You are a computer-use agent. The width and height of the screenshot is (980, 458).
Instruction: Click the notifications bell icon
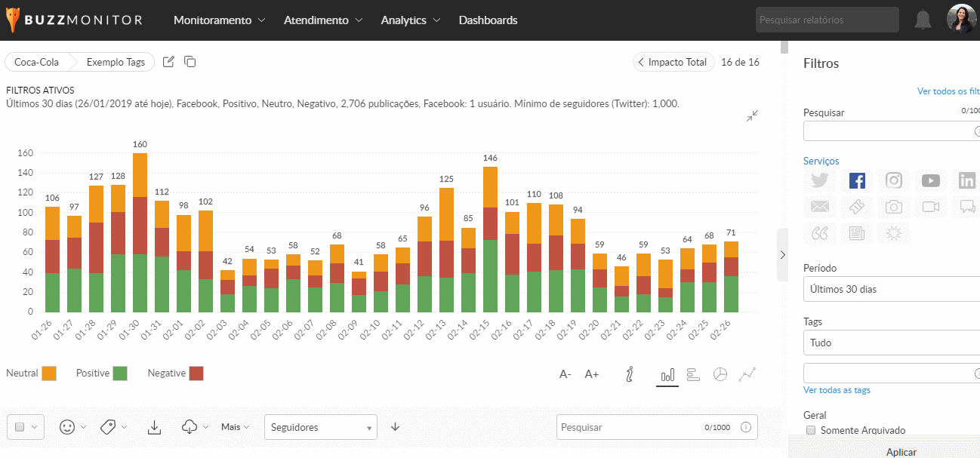pyautogui.click(x=923, y=20)
